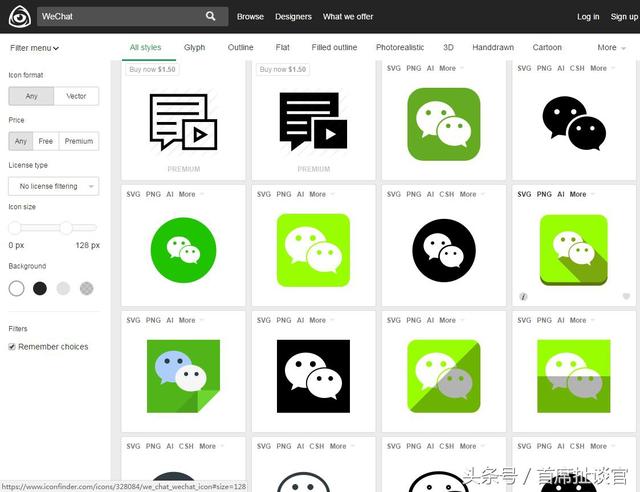Select the Free price option

[x=46, y=141]
